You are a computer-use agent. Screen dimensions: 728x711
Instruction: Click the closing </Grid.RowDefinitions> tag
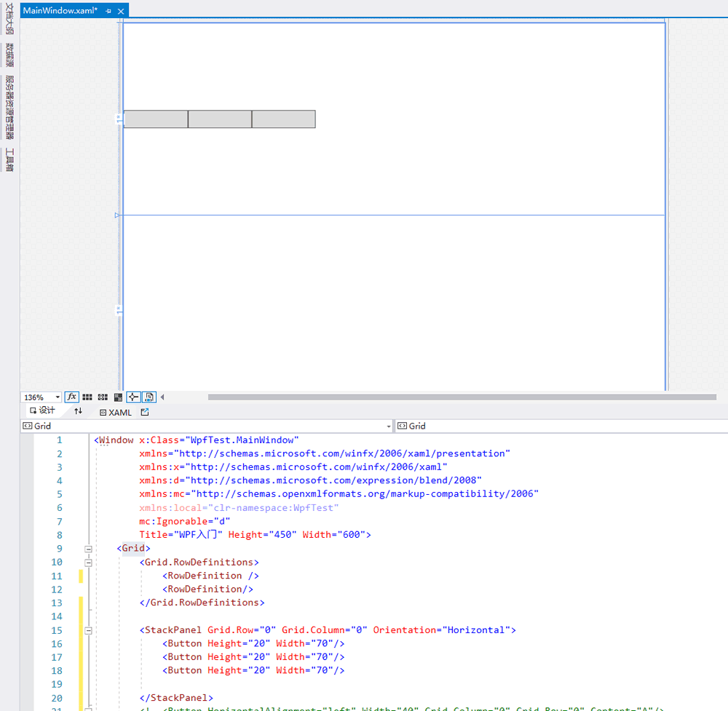202,603
